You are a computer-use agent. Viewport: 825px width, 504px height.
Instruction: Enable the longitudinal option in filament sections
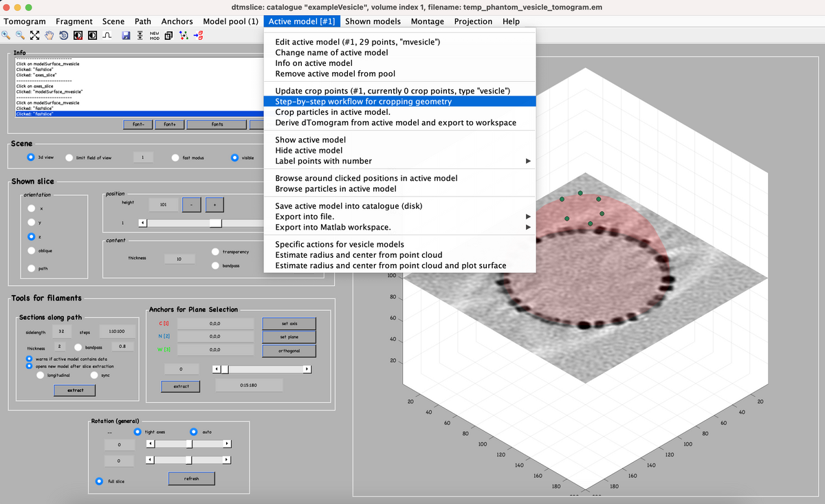(40, 375)
